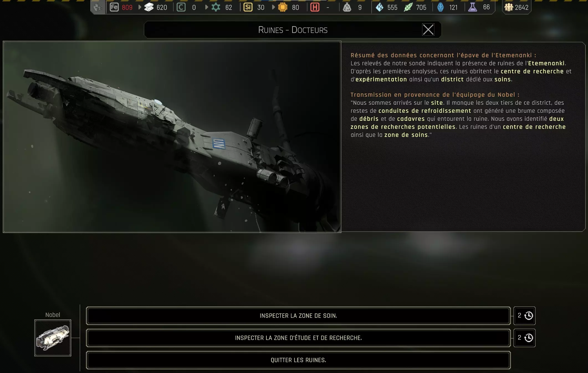588x373 pixels.
Task: Expand the arrow between iron and steel
Action: (x=140, y=7)
